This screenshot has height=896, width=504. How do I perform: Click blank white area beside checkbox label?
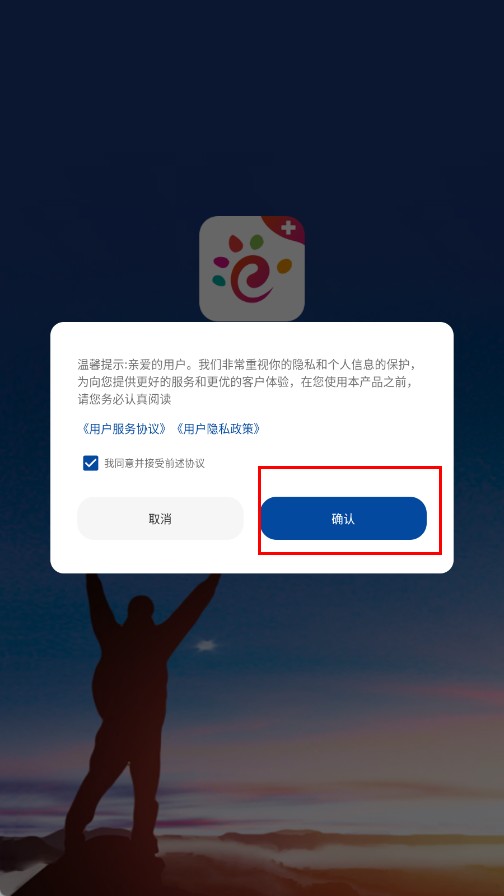coord(320,463)
